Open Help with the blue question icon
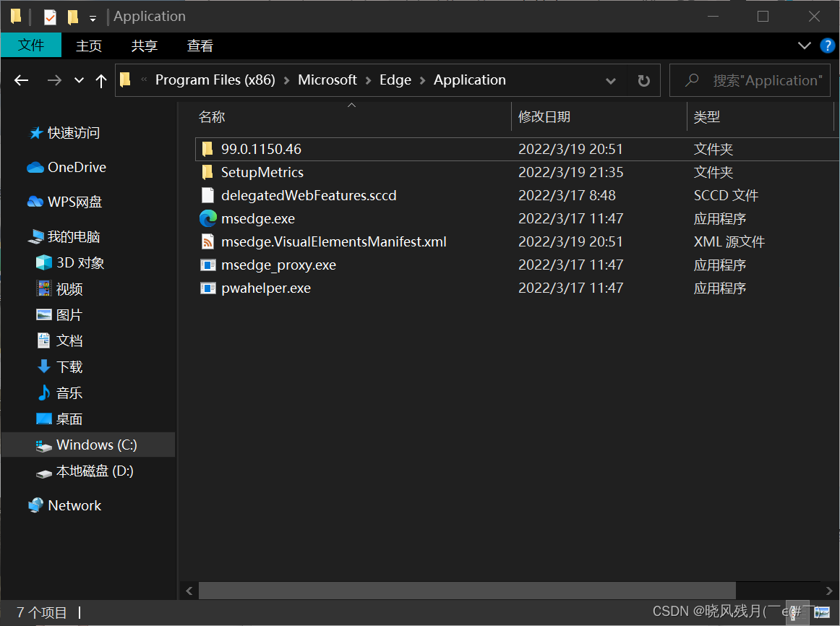The width and height of the screenshot is (840, 626). [827, 46]
